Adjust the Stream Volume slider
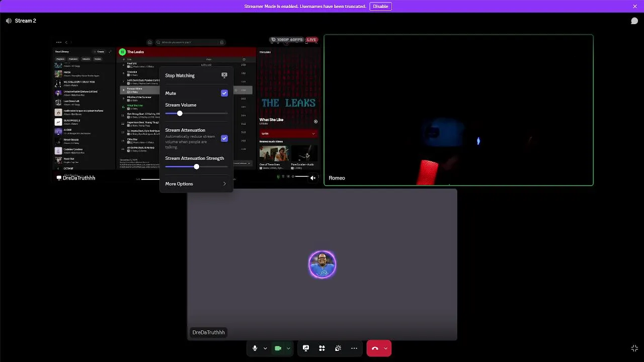Image resolution: width=644 pixels, height=362 pixels. 196,114
